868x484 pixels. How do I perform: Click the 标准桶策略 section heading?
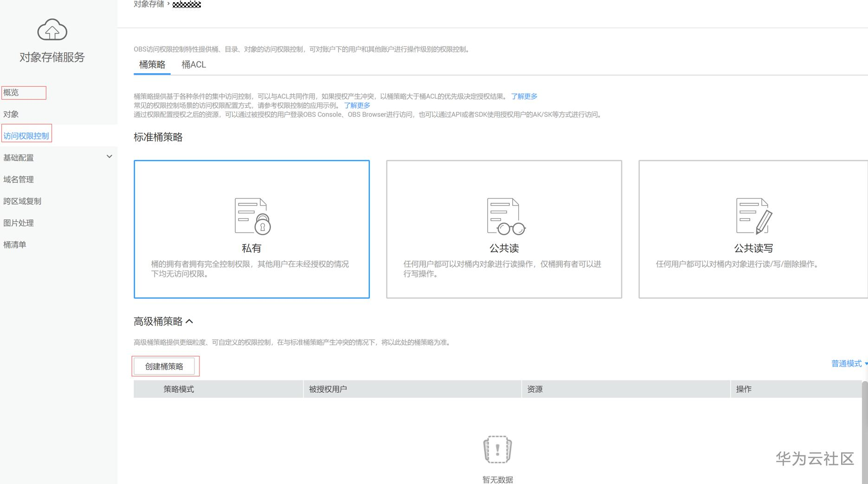[158, 137]
